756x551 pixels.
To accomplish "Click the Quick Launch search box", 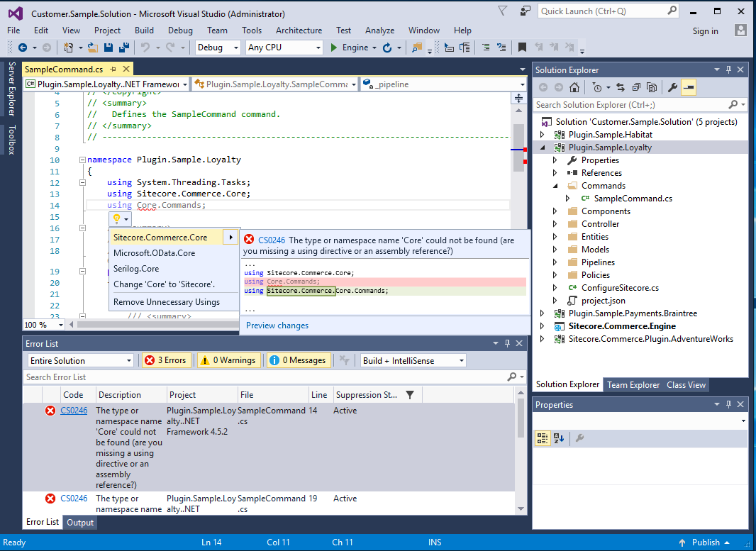I will pyautogui.click(x=608, y=11).
